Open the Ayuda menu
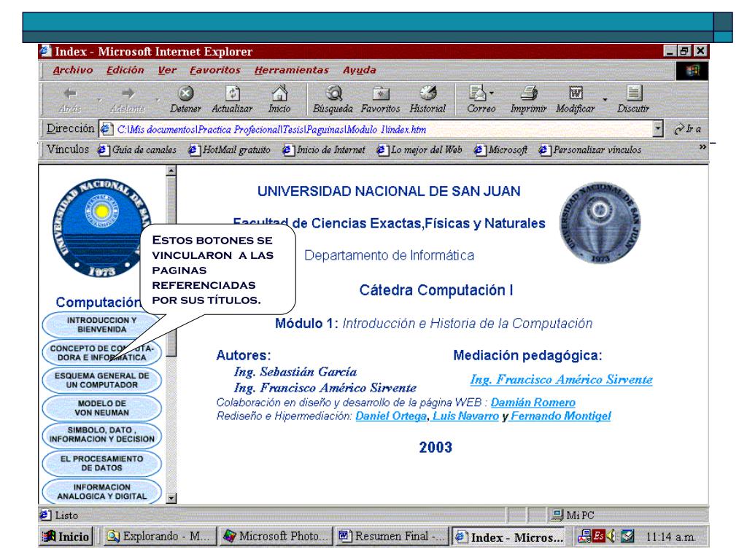Image resolution: width=747 pixels, height=560 pixels. [x=360, y=70]
